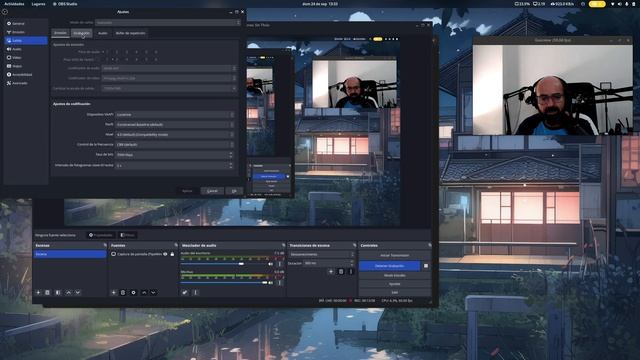The height and width of the screenshot is (360, 640).
Task: Switch to Audio tab in output settings
Action: point(103,33)
